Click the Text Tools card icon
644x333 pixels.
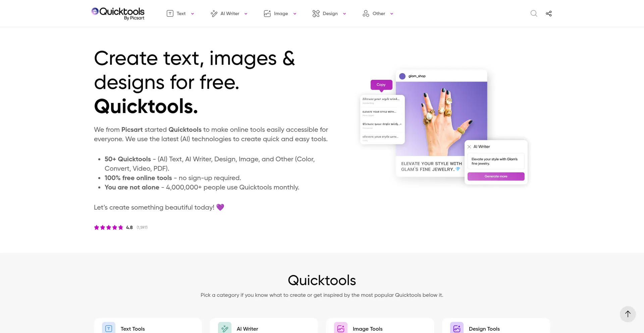pyautogui.click(x=109, y=328)
